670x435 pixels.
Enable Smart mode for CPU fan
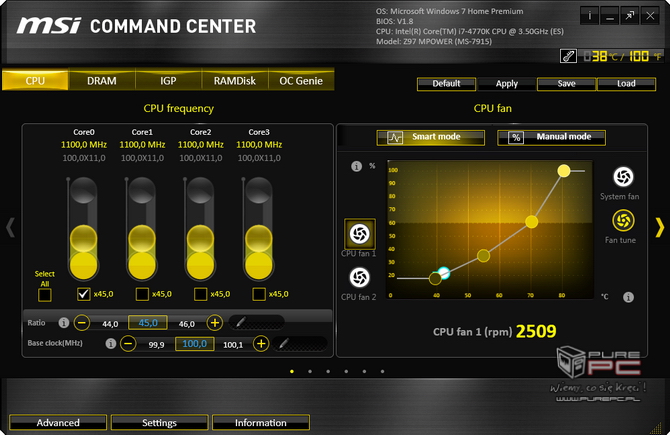point(431,138)
